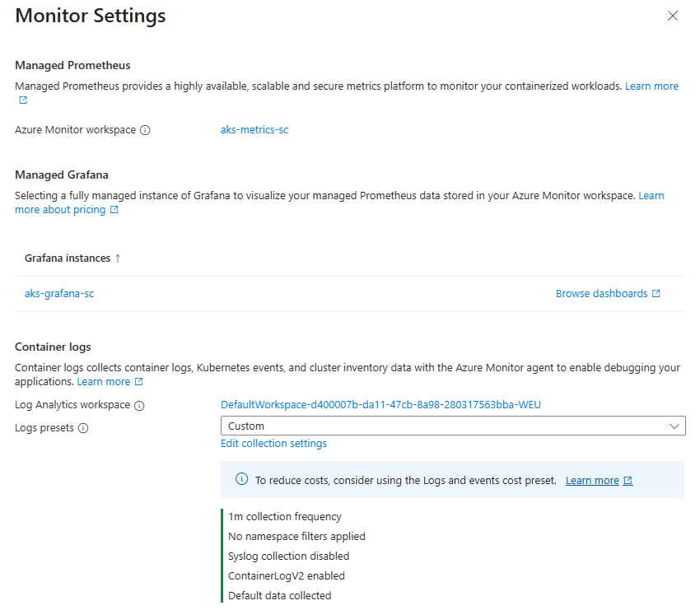The height and width of the screenshot is (610, 700).
Task: Click the Logs presets dropdown chevron
Action: [x=675, y=426]
